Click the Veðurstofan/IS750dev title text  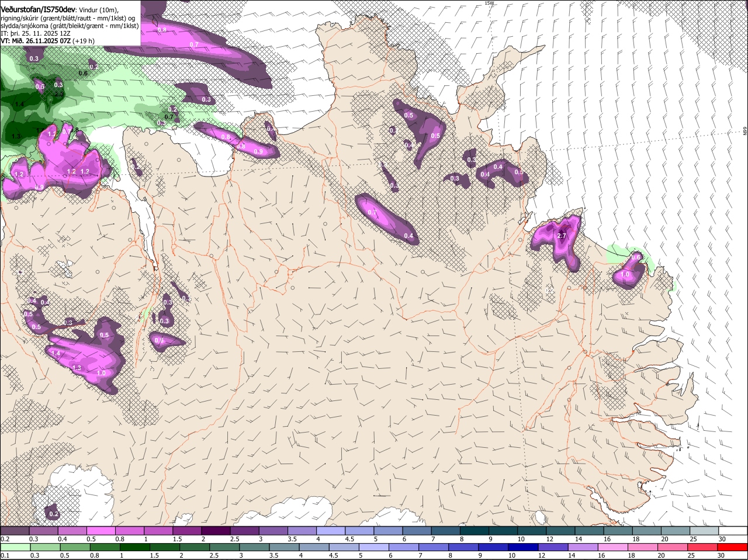coord(38,9)
